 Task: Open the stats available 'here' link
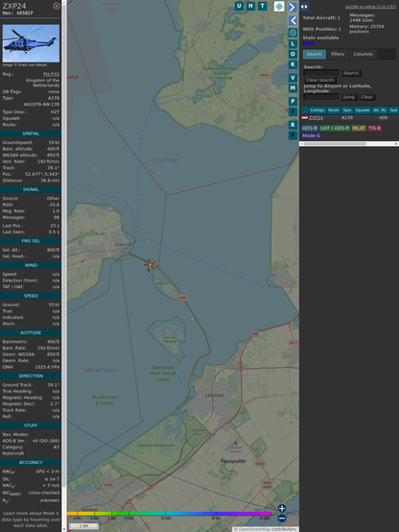pyautogui.click(x=308, y=43)
